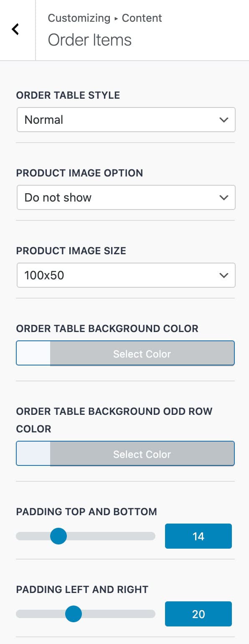Viewport: 249px width, 644px height.
Task: Click the Order Items panel title
Action: coord(89,40)
